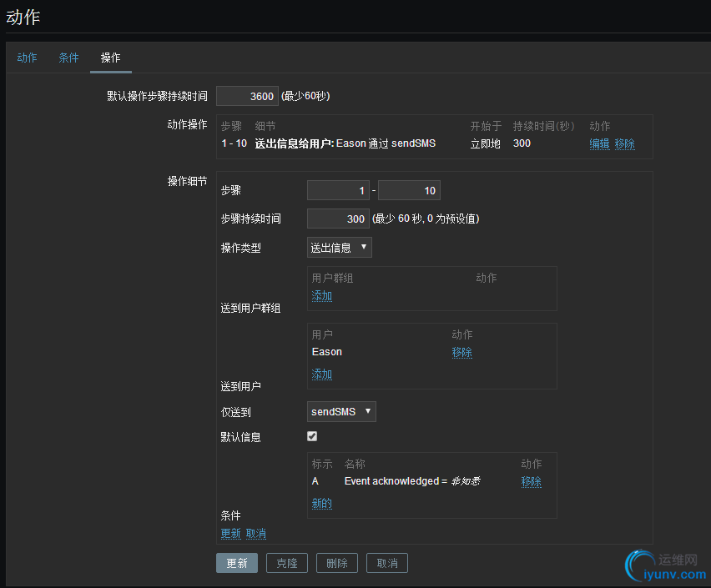Click the 取消 link next to 更新
Screen dimensions: 711x588
(255, 533)
